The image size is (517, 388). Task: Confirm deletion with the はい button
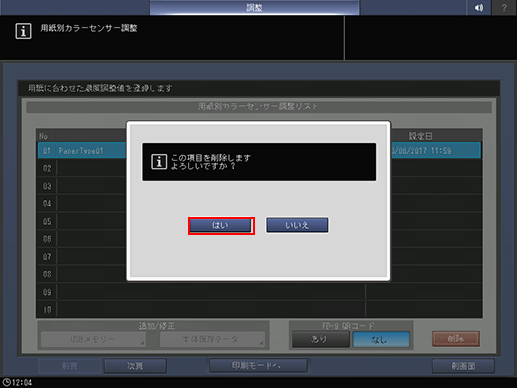(221, 226)
